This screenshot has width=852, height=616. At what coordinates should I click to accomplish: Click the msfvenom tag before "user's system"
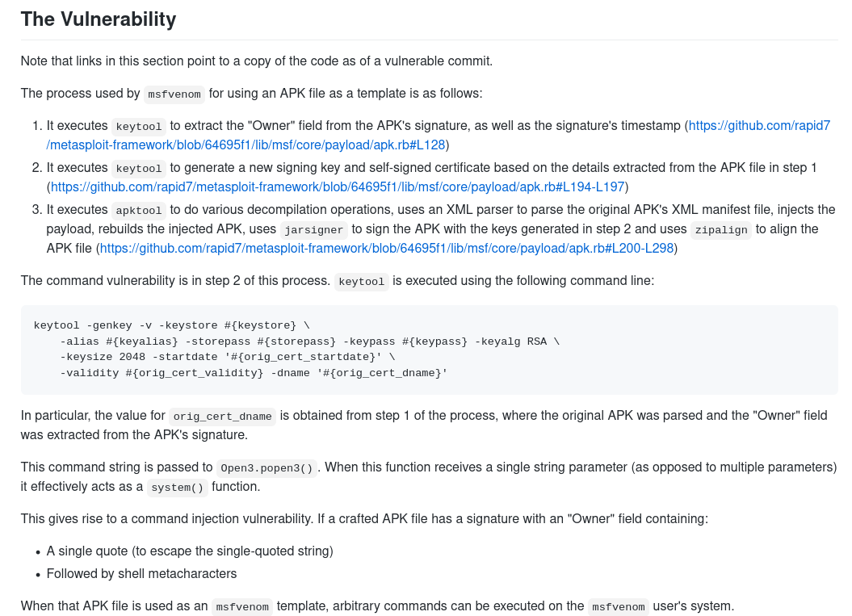[x=619, y=607]
